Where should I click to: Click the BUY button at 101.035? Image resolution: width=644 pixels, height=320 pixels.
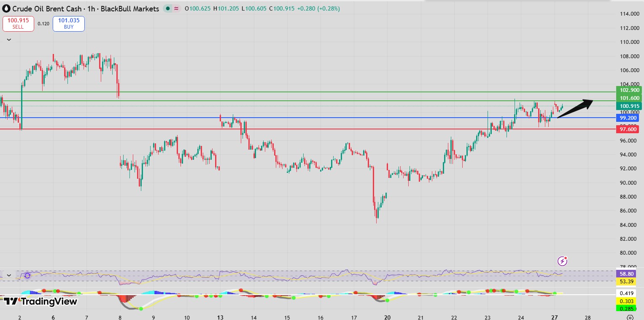(x=68, y=24)
